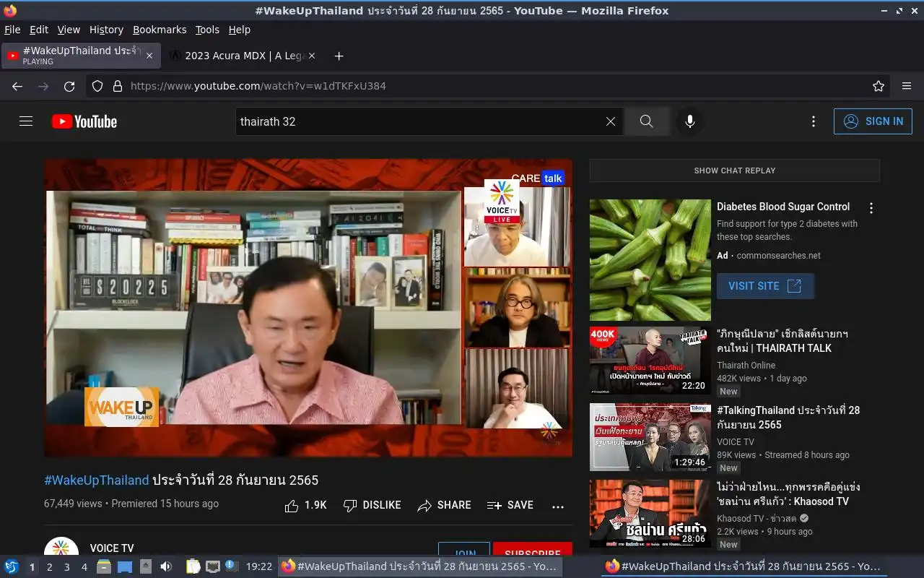This screenshot has height=578, width=924.
Task: Select the right Firefox taskbar window entry
Action: coord(745,566)
